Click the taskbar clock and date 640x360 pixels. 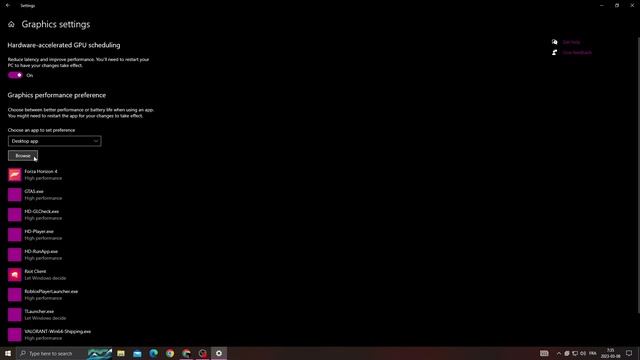tap(611, 353)
